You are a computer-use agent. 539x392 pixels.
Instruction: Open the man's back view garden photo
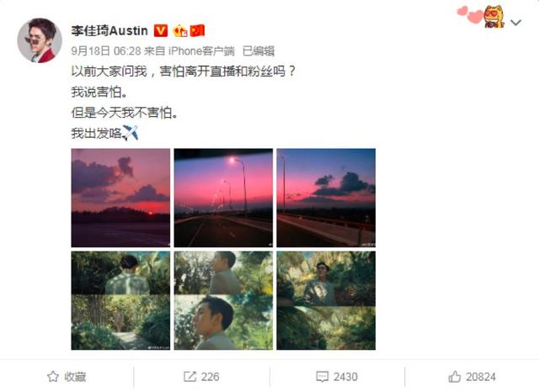pos(120,300)
